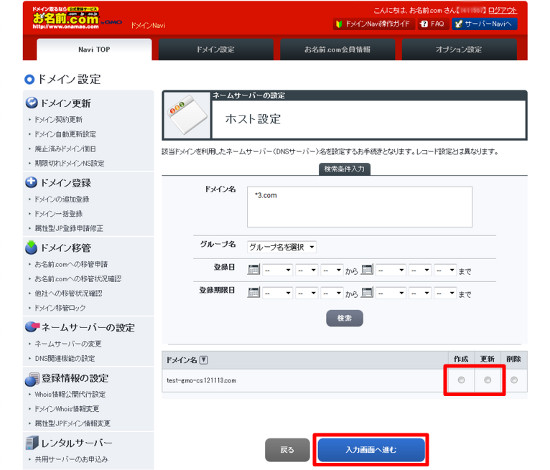Click the お名前.com logo
Screen dimensions: 550x470
point(66,18)
